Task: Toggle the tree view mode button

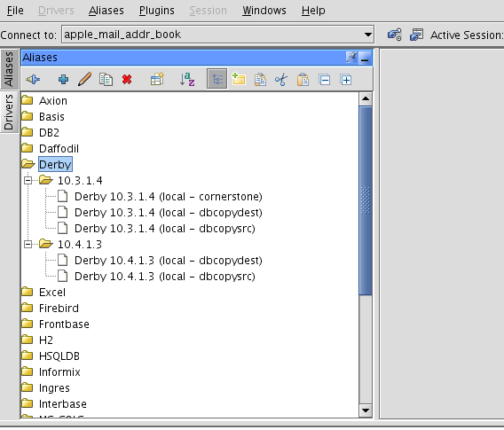Action: pyautogui.click(x=217, y=79)
